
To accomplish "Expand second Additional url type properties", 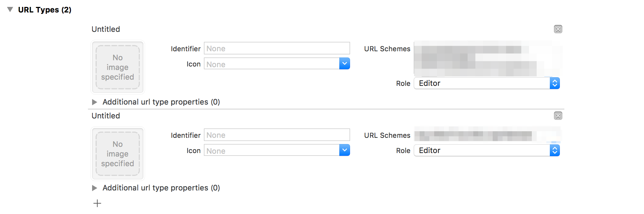I will tap(95, 188).
